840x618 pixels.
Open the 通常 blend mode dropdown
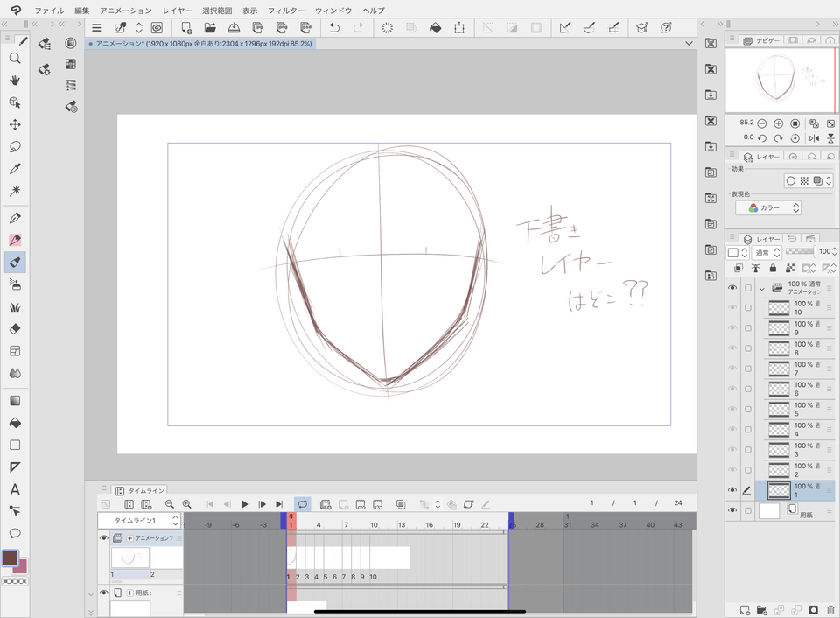point(766,252)
